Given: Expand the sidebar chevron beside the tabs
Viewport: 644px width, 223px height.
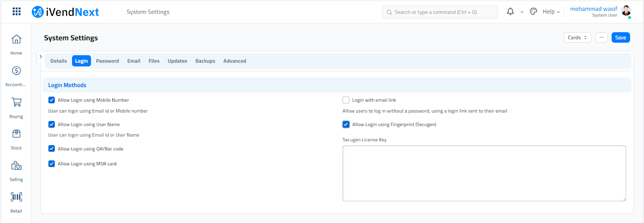Looking at the screenshot, I should click(41, 57).
